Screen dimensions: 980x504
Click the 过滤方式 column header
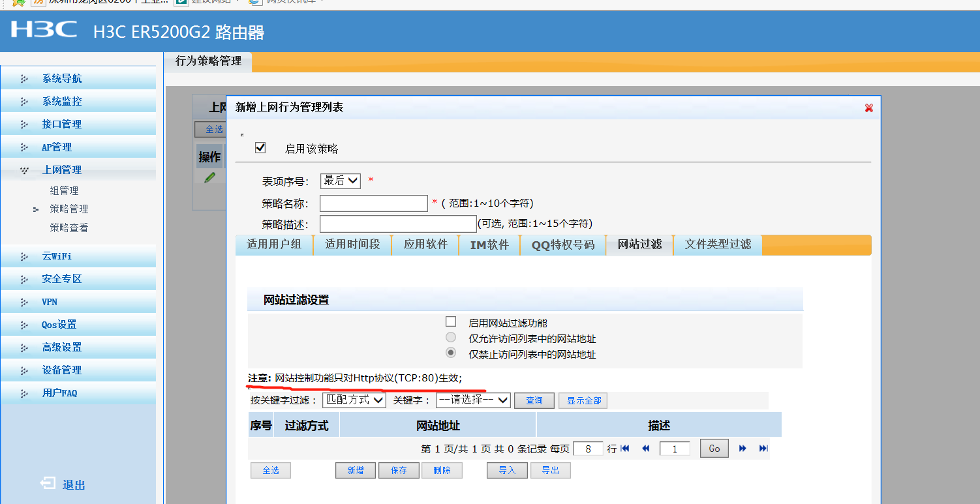(307, 426)
